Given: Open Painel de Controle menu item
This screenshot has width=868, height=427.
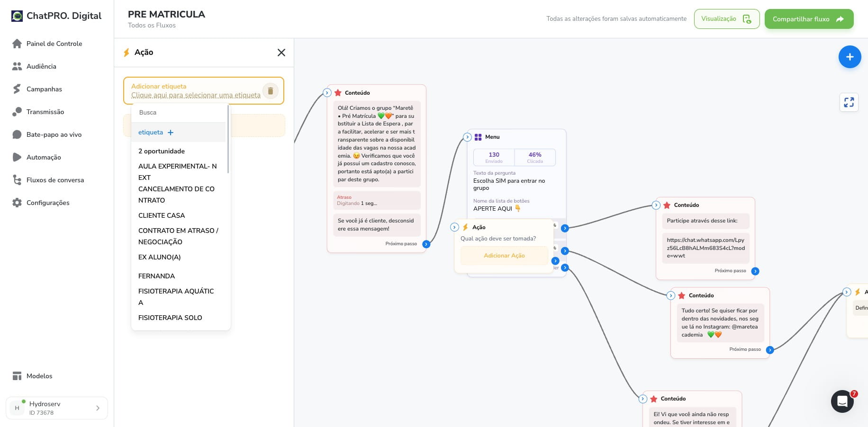Looking at the screenshot, I should pyautogui.click(x=54, y=44).
